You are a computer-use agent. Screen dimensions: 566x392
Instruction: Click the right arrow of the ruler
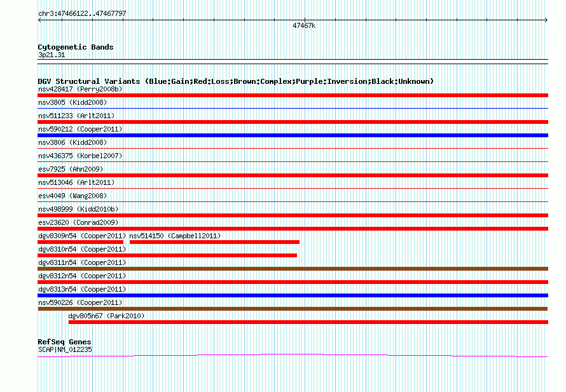546,20
